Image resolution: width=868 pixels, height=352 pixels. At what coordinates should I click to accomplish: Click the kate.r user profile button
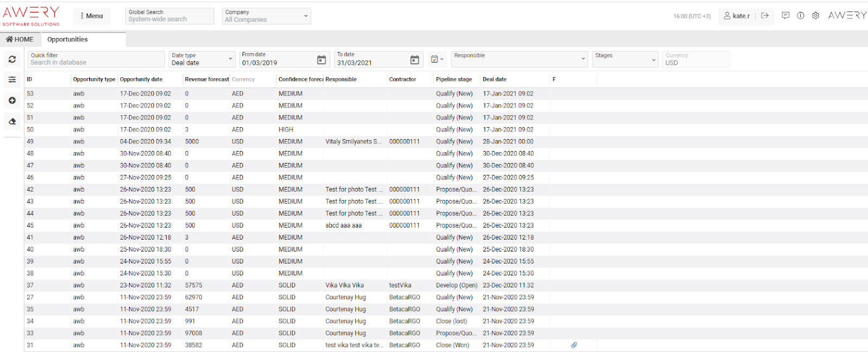pyautogui.click(x=737, y=16)
